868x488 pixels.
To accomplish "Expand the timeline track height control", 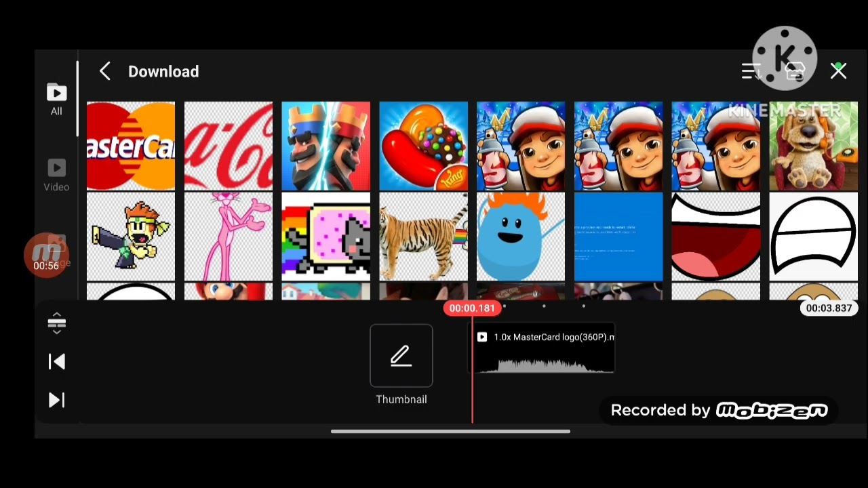I will pyautogui.click(x=57, y=323).
